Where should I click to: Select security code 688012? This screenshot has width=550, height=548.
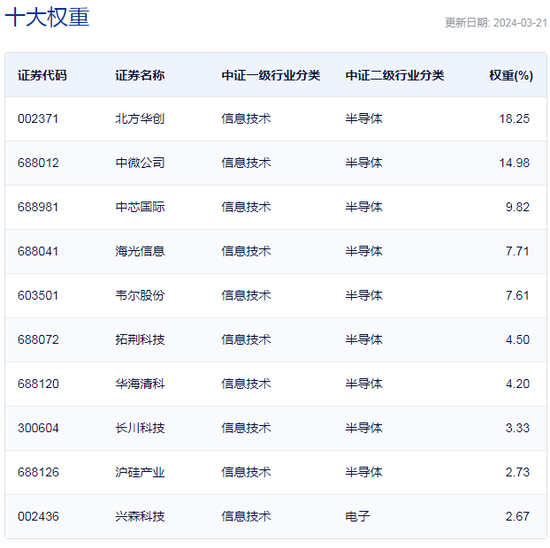[x=38, y=163]
